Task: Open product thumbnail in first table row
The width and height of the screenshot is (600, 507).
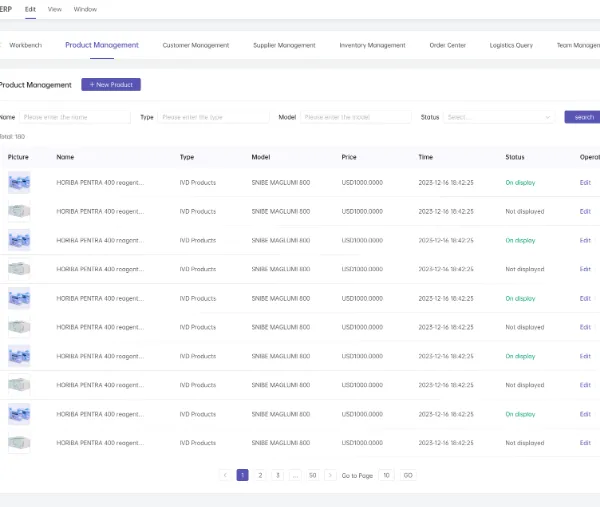Action: click(19, 183)
